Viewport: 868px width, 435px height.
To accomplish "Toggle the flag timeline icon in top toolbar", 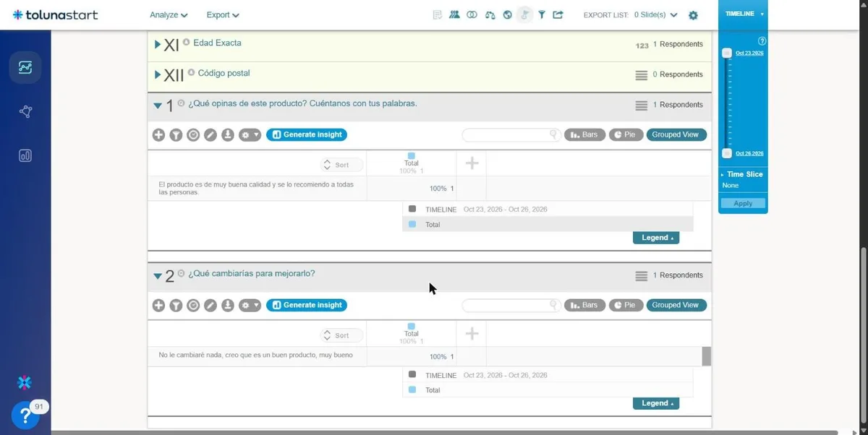I will tap(525, 14).
